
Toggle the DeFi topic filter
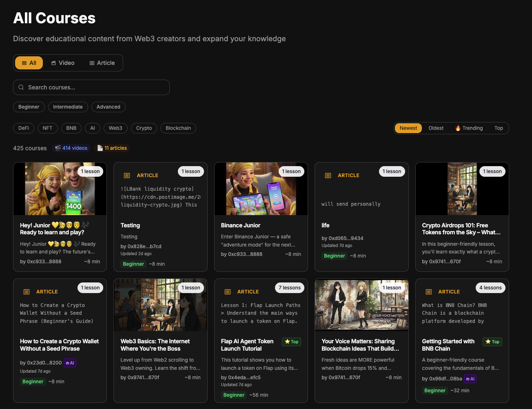point(24,128)
